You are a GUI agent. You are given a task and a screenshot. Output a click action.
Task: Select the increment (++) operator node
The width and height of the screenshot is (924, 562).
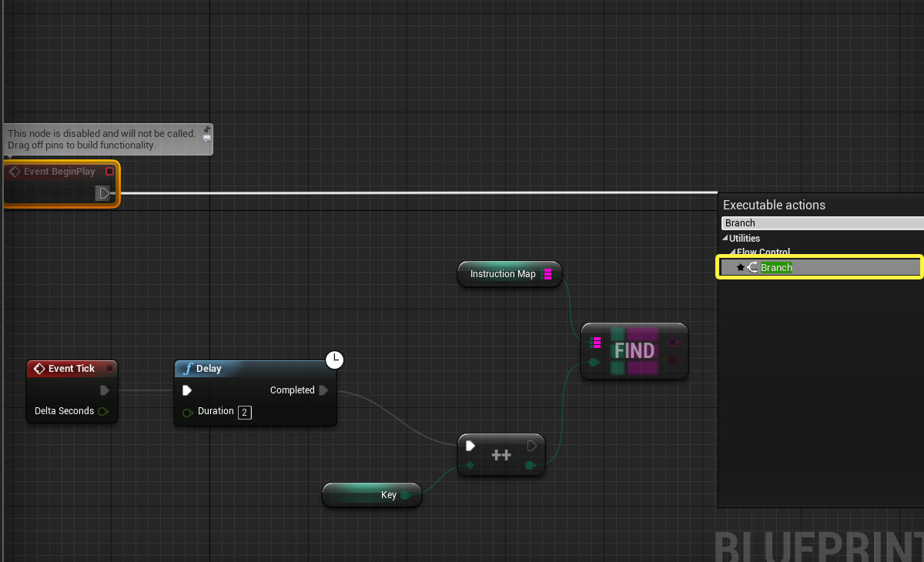[x=500, y=454]
